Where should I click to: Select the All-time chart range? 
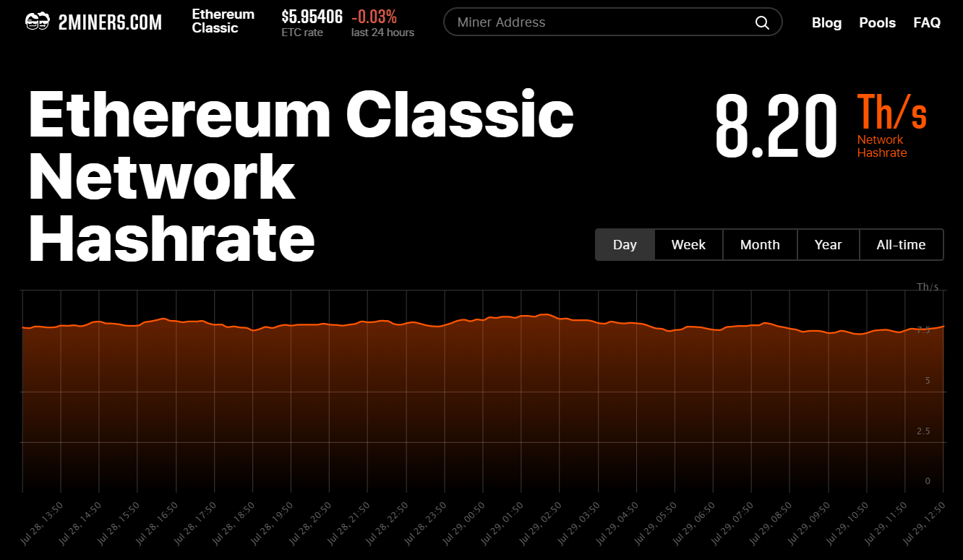tap(901, 245)
